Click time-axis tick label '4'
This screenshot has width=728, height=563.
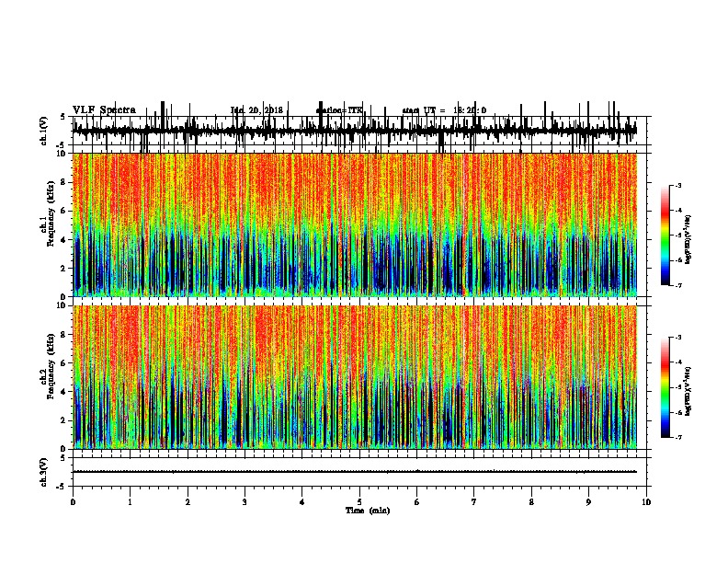click(302, 502)
